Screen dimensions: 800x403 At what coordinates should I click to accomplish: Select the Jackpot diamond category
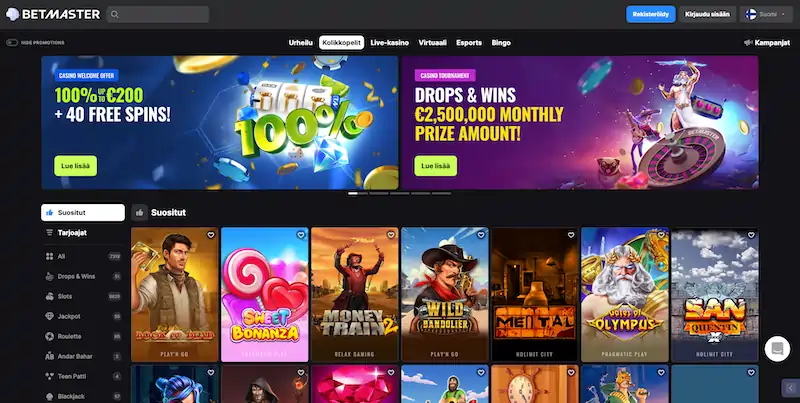[x=49, y=316]
